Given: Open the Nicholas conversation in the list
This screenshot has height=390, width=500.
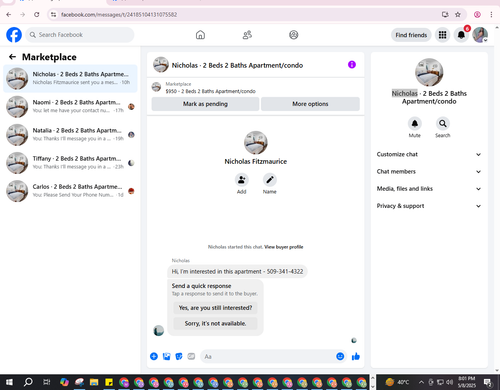Looking at the screenshot, I should [70, 78].
